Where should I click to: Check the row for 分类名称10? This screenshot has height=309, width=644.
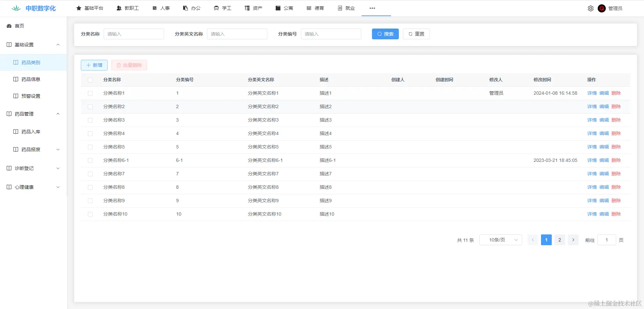[90, 214]
